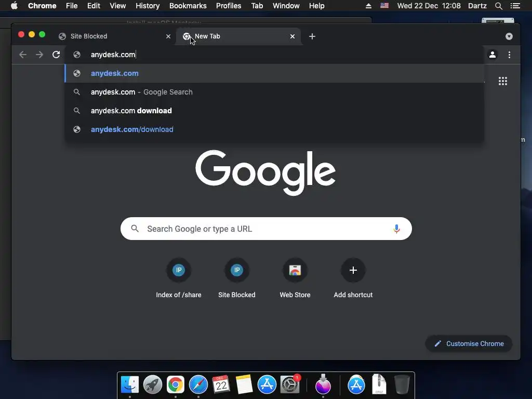Open the Bookmarks menu
The width and height of the screenshot is (532, 399).
point(188,6)
